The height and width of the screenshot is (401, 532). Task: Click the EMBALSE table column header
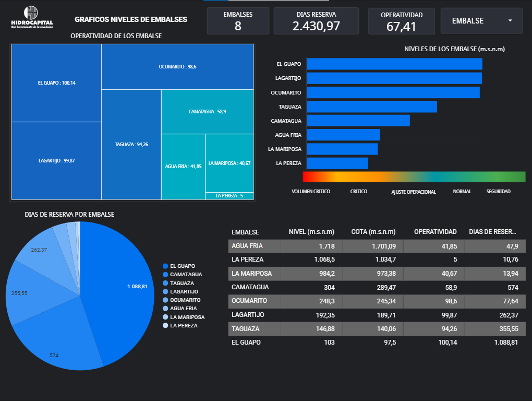tap(245, 232)
